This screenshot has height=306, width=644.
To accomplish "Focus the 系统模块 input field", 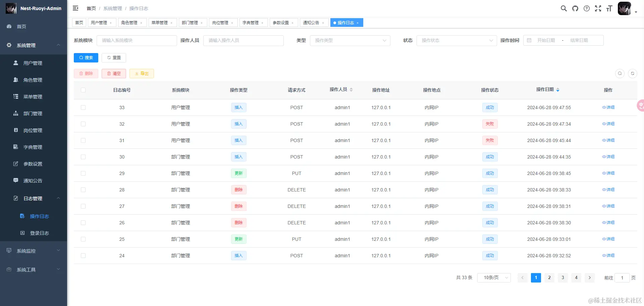I will (x=137, y=40).
